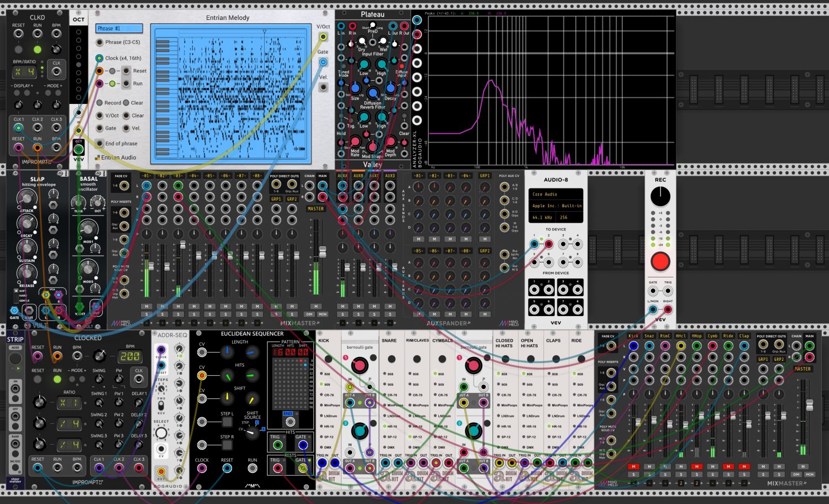The height and width of the screenshot is (504, 829).
Task: Open the Audio-8 Core Audio driver menu
Action: [555, 194]
